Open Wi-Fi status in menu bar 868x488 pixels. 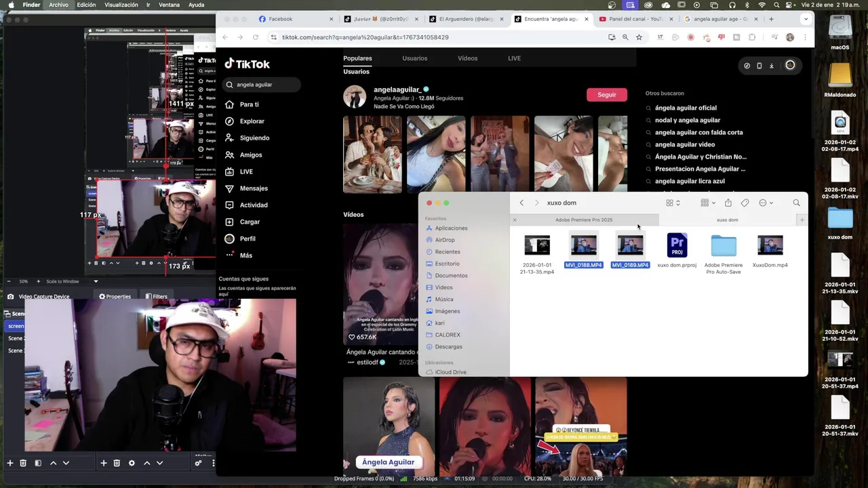[x=762, y=5]
